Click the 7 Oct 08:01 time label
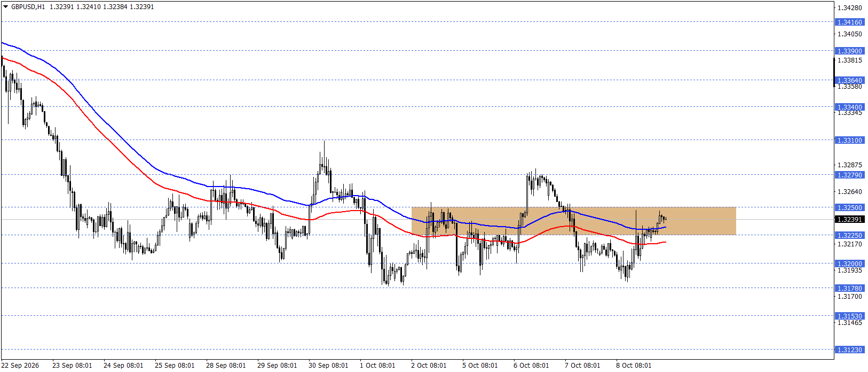The width and height of the screenshot is (868, 372). [x=582, y=366]
